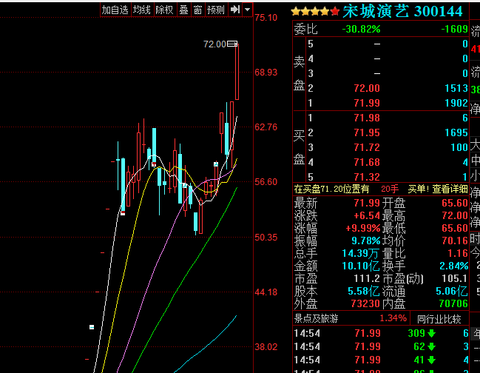The width and height of the screenshot is (480, 373).
Task: Click the 市盈(动) value 105.1
Action: (x=455, y=278)
